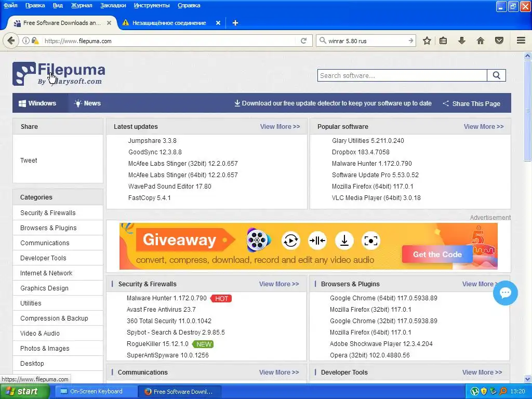This screenshot has height=399, width=532.
Task: Bookmark this page with the star icon
Action: (x=427, y=41)
